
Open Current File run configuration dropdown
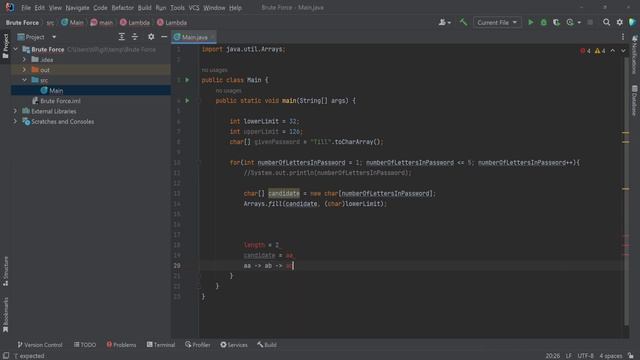coord(497,22)
